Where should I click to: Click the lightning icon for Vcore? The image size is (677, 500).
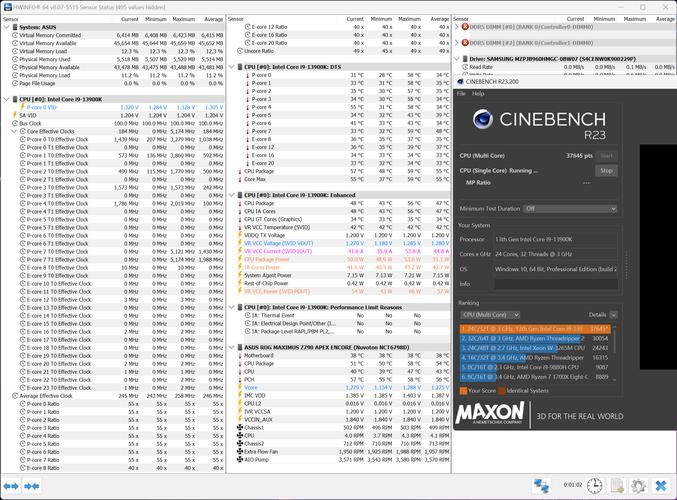click(x=240, y=387)
